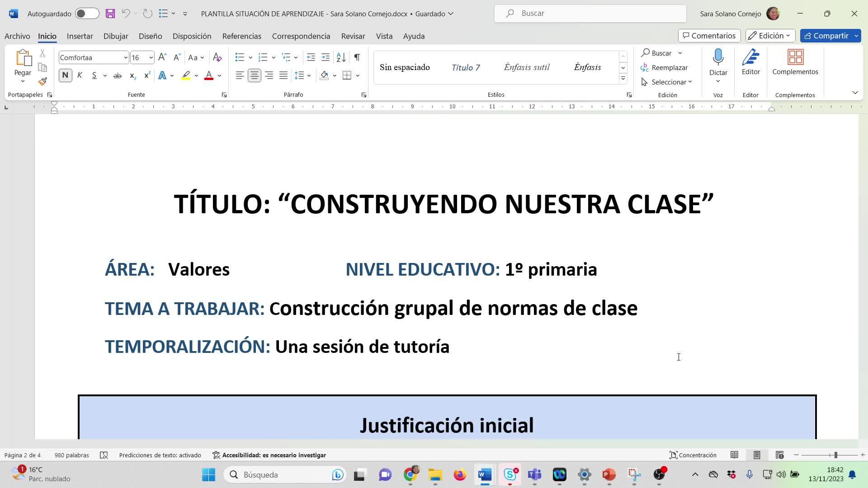Apply strikethrough formatting
Viewport: 868px width, 488px height.
click(x=118, y=75)
